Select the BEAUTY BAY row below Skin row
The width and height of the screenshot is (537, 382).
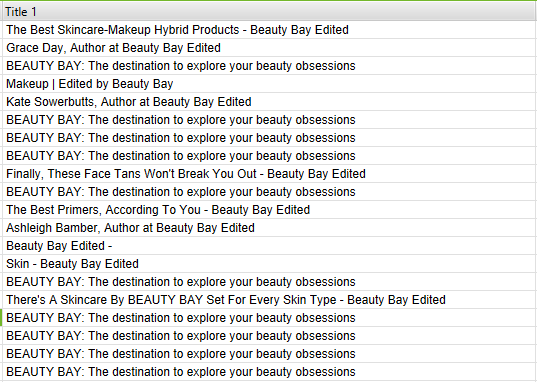click(x=269, y=282)
